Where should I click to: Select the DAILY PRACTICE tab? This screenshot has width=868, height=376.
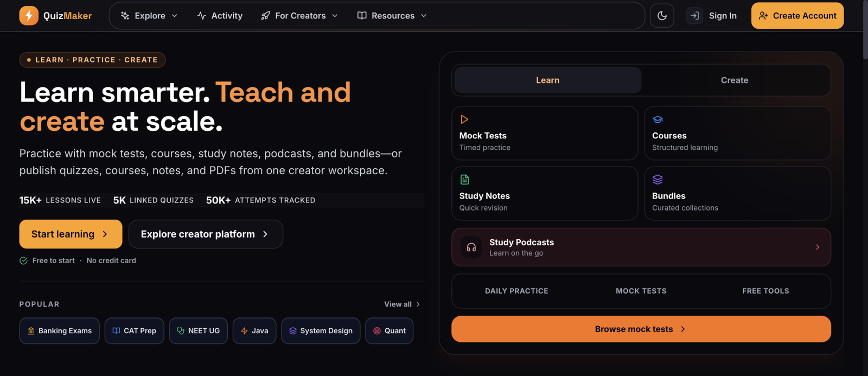516,291
